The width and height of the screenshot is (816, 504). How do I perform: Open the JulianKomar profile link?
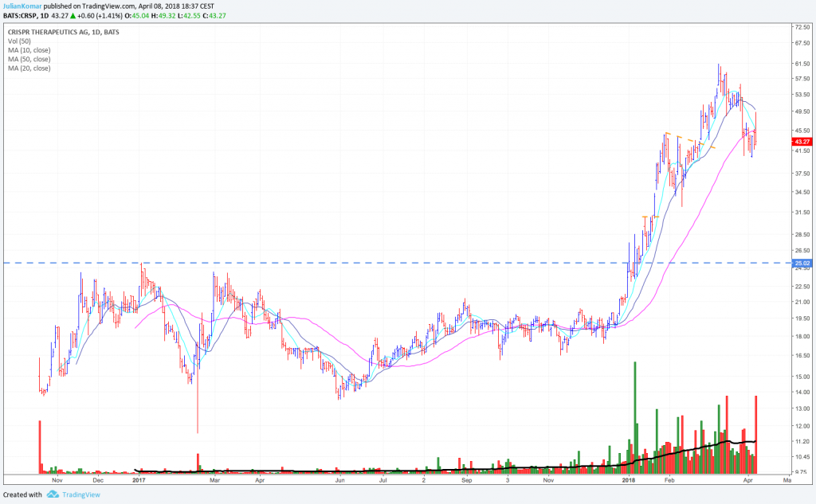[22, 4]
